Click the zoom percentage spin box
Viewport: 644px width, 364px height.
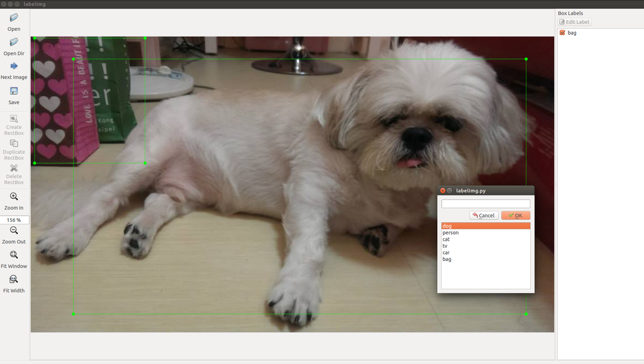pos(14,220)
